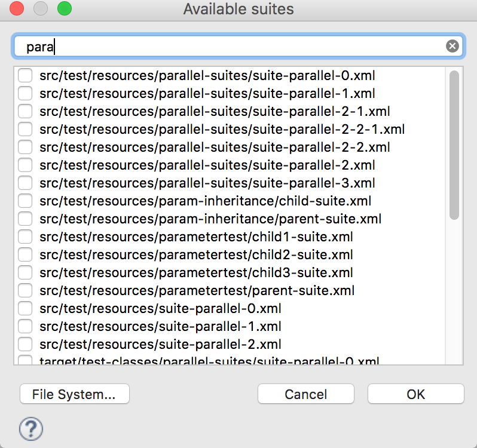Screen dimensions: 477x448
Task: Toggle param-inheritance parent-suite.xml checkbox
Action: [x=25, y=219]
